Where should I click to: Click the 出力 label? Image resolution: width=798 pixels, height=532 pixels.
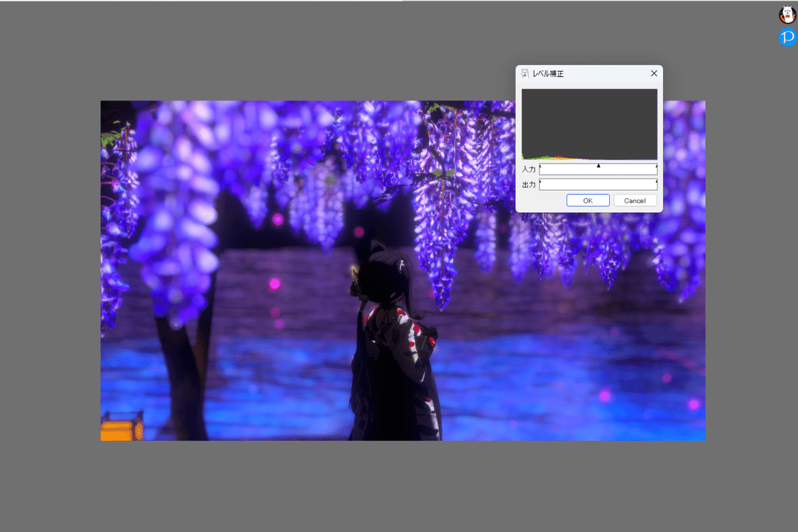coord(529,185)
